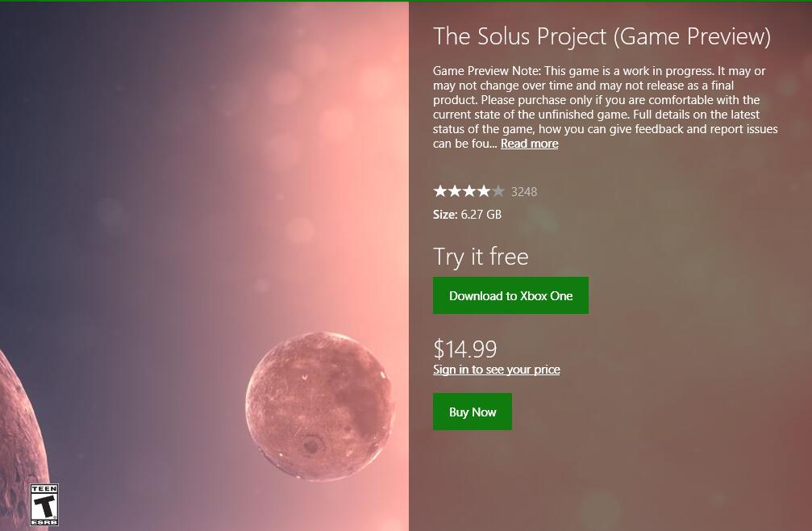Image resolution: width=812 pixels, height=531 pixels.
Task: Click the 3248 ratings count
Action: tap(524, 192)
